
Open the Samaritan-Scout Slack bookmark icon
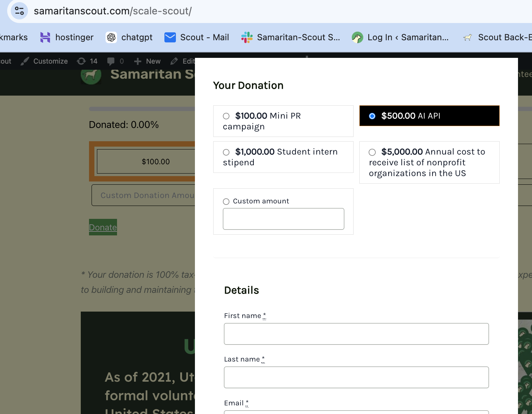tap(247, 37)
